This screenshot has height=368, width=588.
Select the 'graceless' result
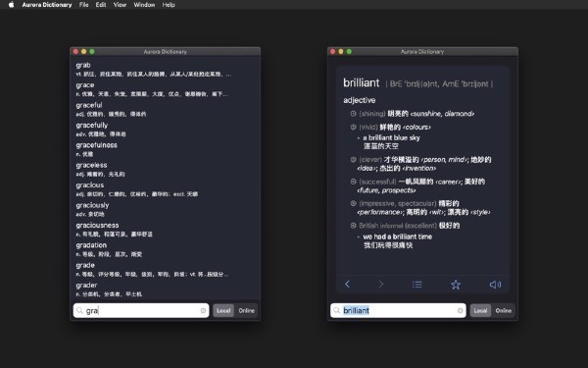[x=165, y=170]
